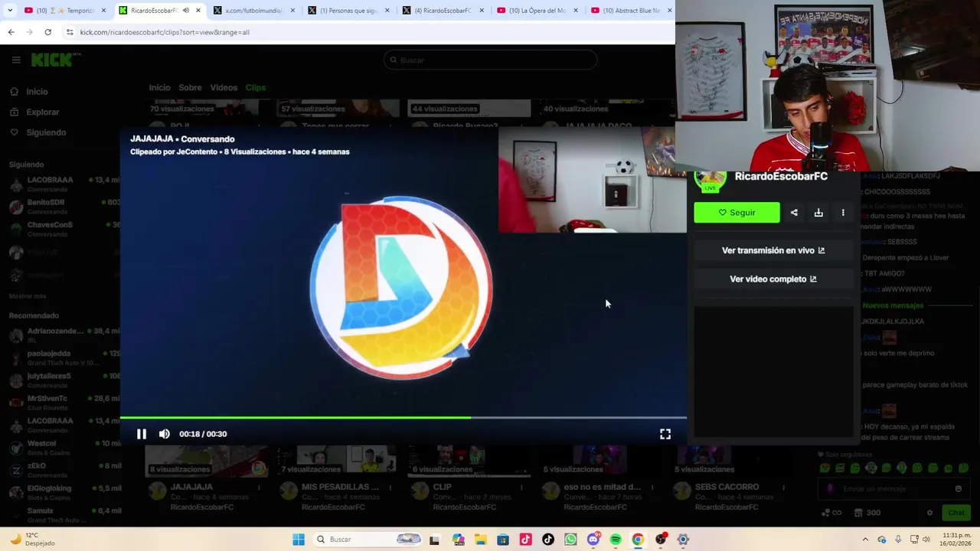Viewport: 980px width, 551px height.
Task: Open the emoji picker in chat input
Action: tap(958, 488)
